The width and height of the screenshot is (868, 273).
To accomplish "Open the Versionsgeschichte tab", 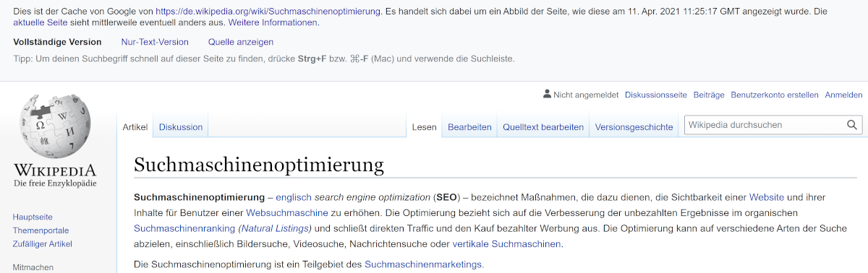I will click(x=634, y=127).
